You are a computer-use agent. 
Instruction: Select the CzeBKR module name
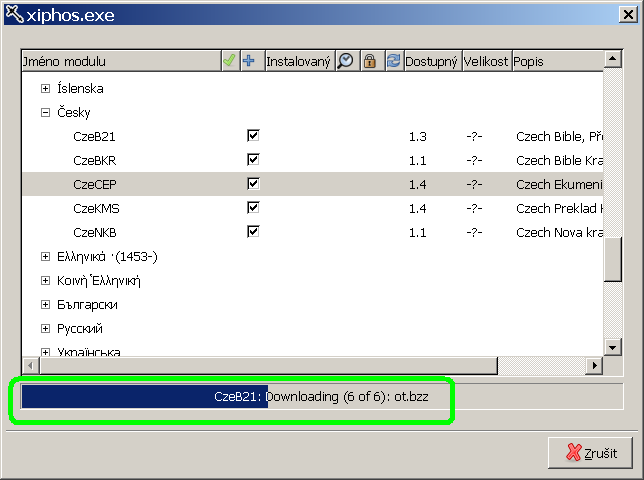[96, 160]
